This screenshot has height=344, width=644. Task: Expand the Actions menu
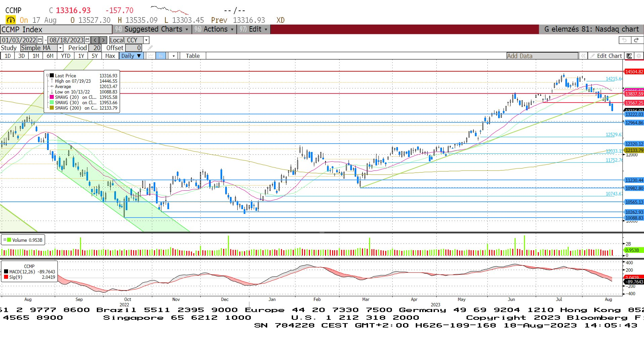pyautogui.click(x=214, y=29)
